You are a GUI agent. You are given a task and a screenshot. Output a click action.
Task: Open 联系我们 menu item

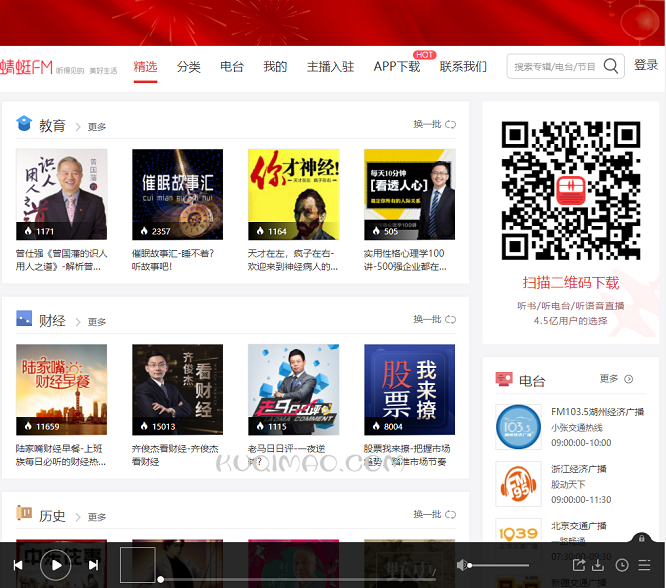point(463,67)
